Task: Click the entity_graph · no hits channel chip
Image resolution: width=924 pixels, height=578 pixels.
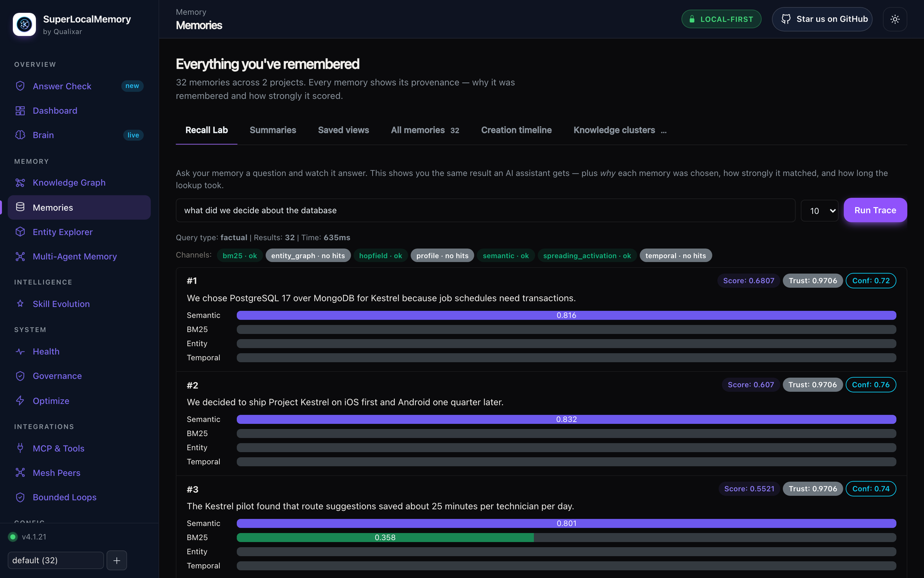Action: click(308, 255)
